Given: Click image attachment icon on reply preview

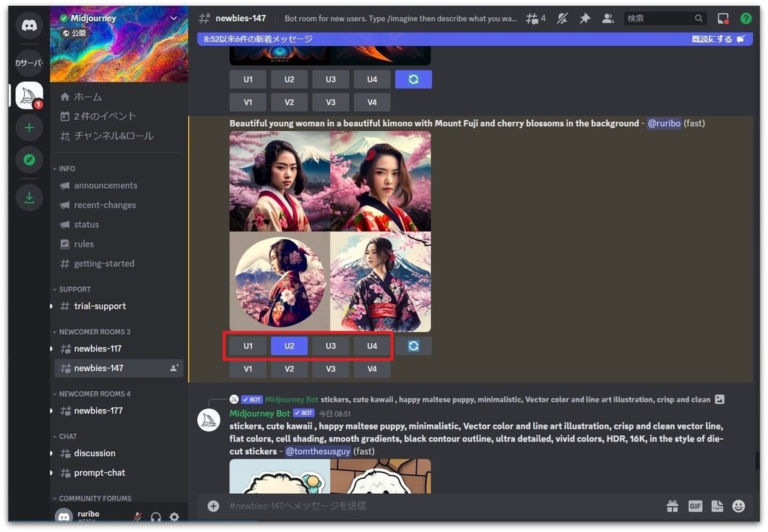Looking at the screenshot, I should point(719,399).
